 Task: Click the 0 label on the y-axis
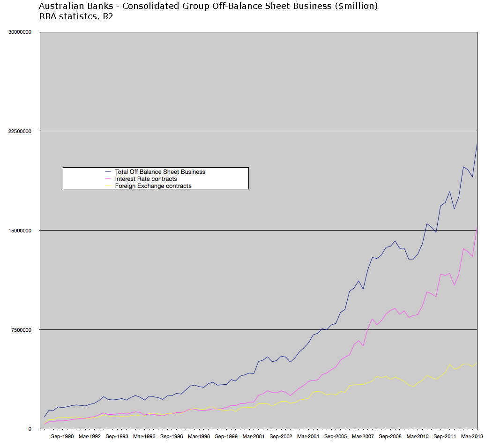tap(29, 429)
